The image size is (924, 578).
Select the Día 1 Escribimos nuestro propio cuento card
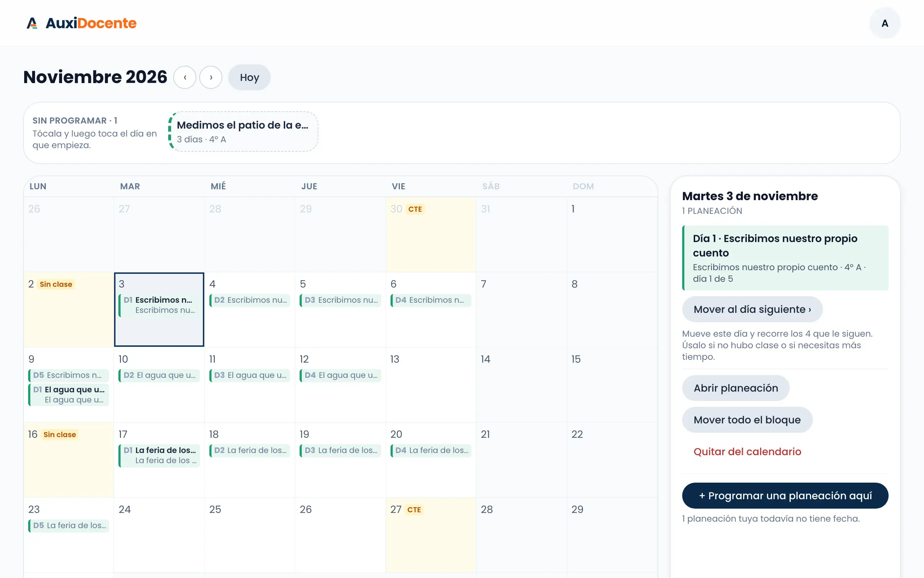click(x=785, y=258)
